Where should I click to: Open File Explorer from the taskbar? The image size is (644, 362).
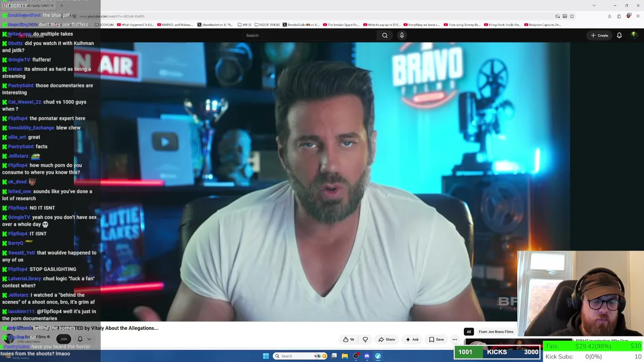(x=345, y=356)
